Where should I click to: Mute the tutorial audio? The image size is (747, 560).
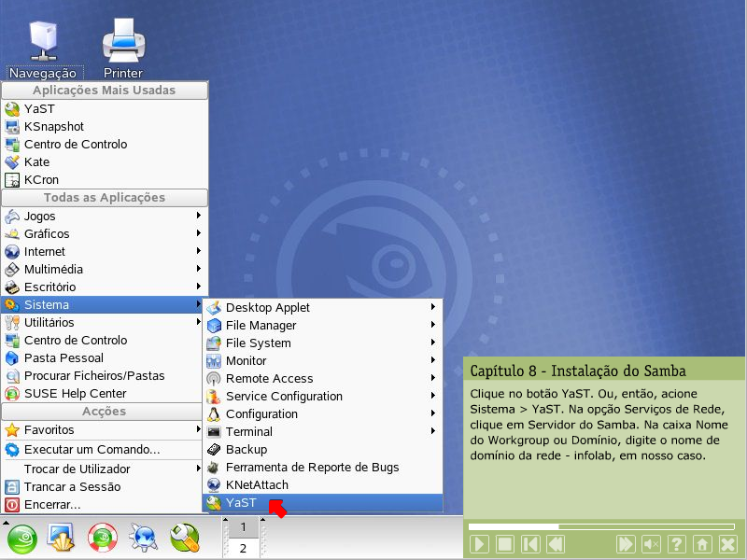(652, 544)
